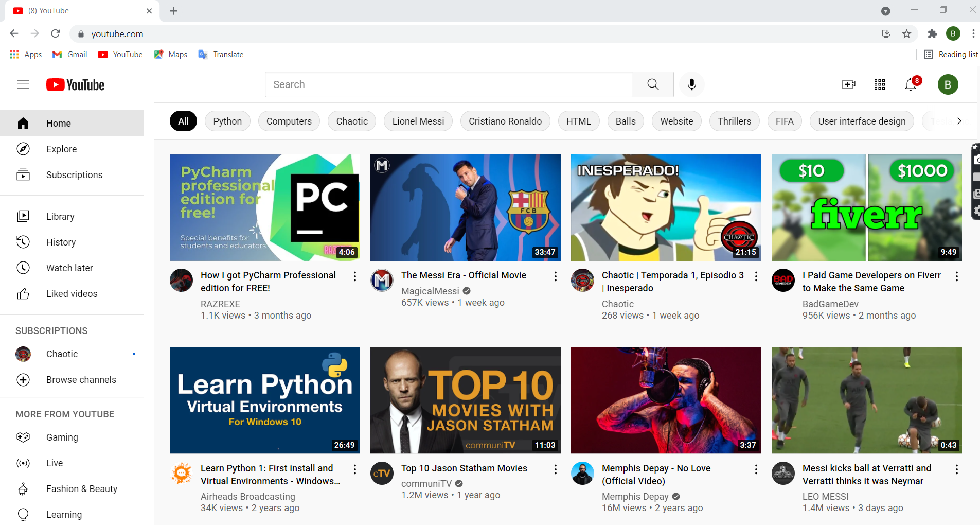Open Subscriptions in the sidebar
The image size is (980, 525).
click(x=74, y=175)
